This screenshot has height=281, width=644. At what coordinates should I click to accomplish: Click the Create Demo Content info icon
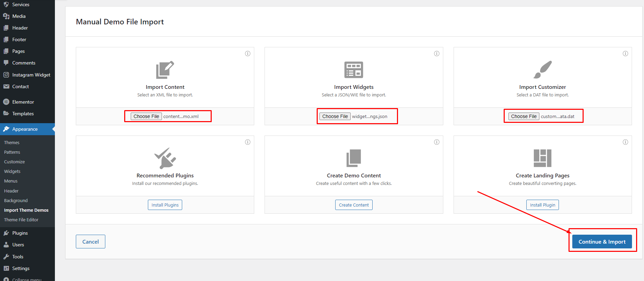pyautogui.click(x=437, y=142)
